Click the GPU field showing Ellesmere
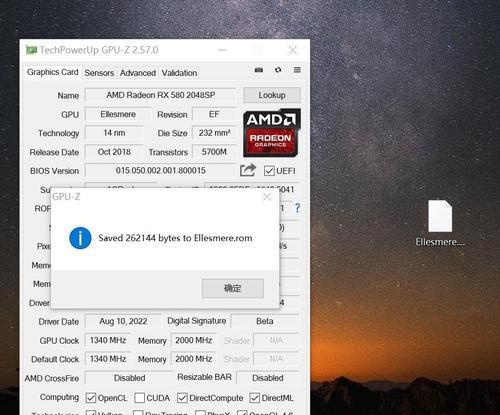The width and height of the screenshot is (500, 415). pyautogui.click(x=118, y=114)
